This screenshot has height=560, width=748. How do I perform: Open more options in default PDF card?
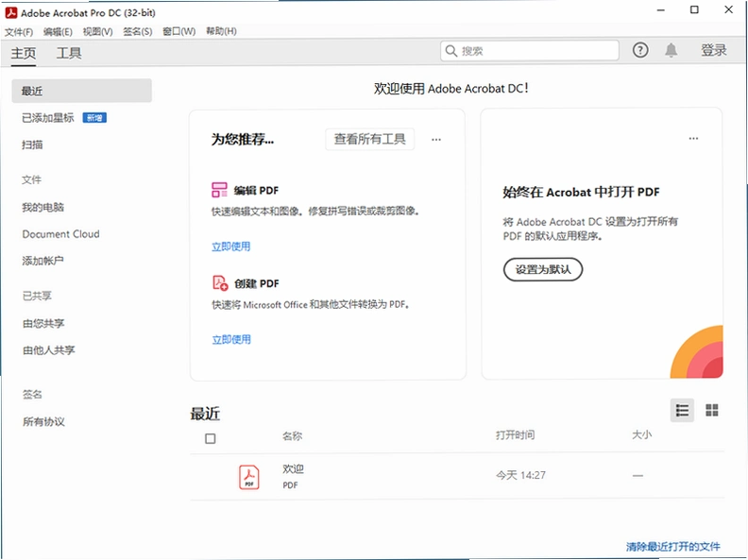693,138
